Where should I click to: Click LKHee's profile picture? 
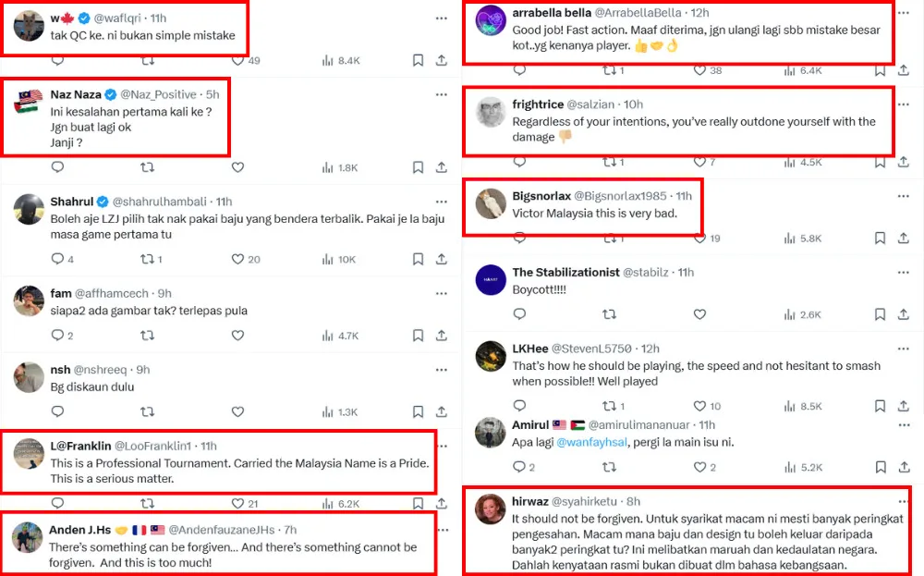(490, 357)
